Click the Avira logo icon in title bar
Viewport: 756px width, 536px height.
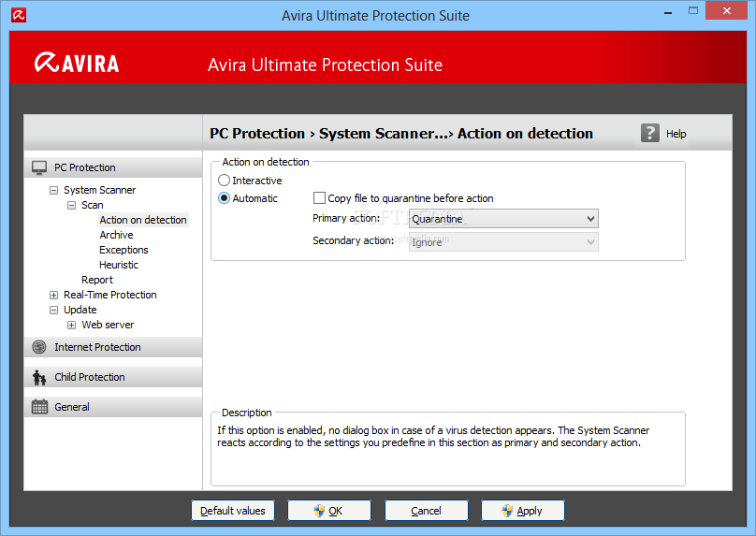tap(19, 15)
